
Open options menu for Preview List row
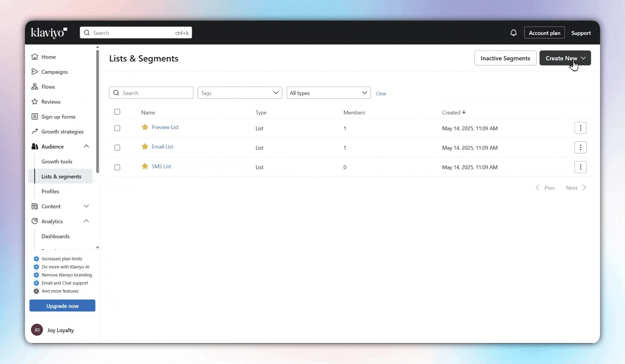(580, 128)
